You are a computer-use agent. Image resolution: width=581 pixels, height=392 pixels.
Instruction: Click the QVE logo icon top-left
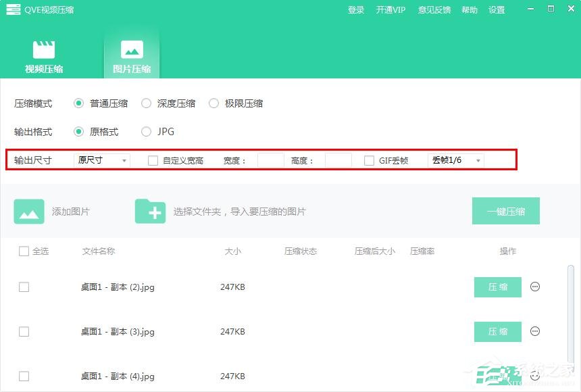[x=12, y=9]
